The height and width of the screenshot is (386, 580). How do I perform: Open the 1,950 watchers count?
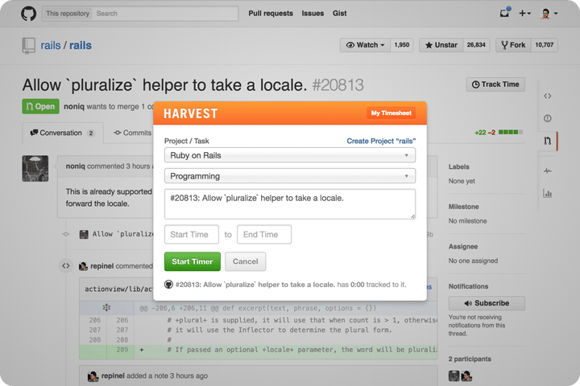402,45
